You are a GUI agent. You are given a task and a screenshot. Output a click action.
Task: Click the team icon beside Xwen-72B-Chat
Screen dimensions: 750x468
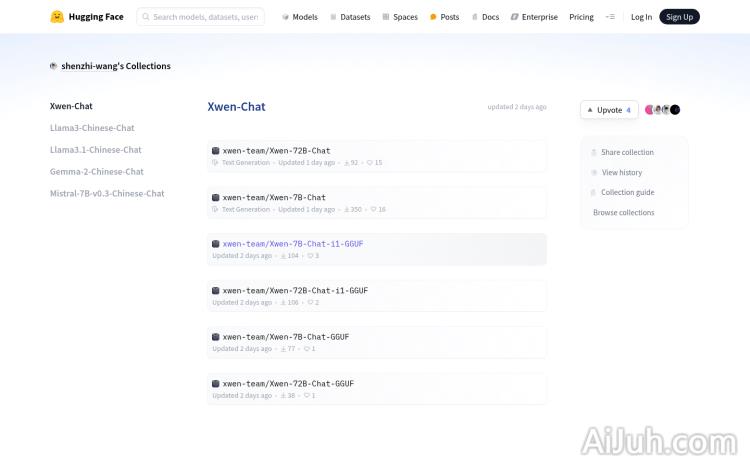tap(216, 151)
